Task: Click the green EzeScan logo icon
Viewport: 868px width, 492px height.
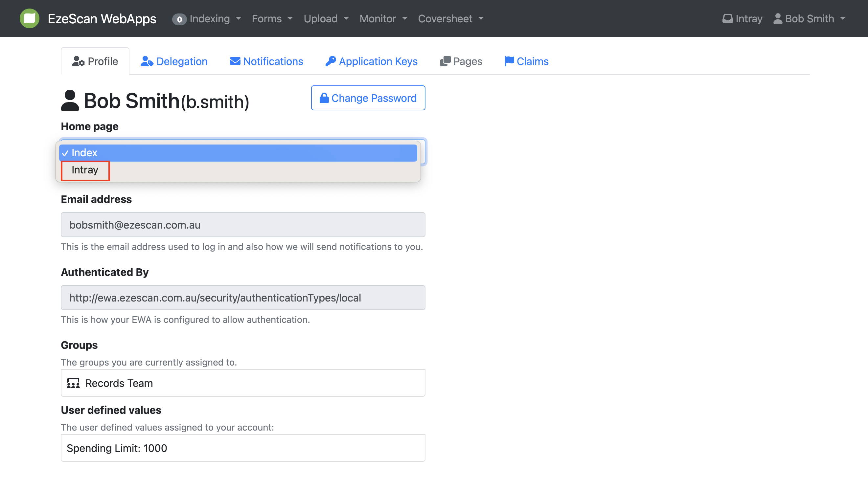Action: point(30,18)
